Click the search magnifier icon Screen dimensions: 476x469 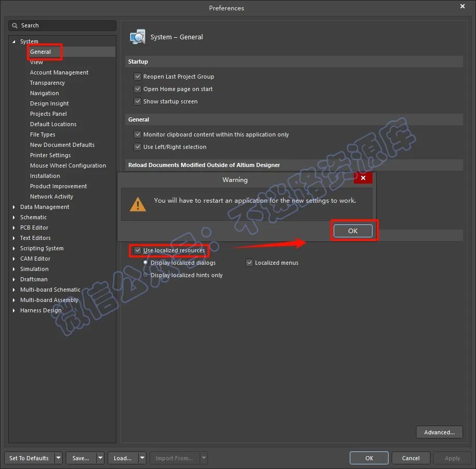(14, 25)
